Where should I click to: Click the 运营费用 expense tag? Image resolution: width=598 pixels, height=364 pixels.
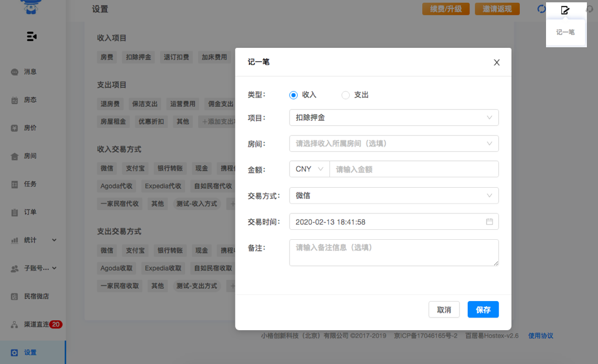[x=183, y=104]
